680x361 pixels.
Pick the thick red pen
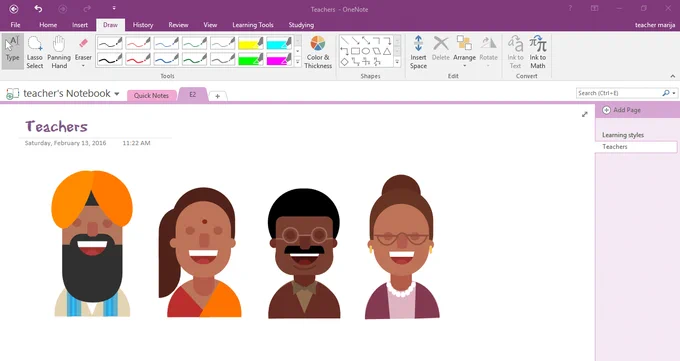click(138, 59)
